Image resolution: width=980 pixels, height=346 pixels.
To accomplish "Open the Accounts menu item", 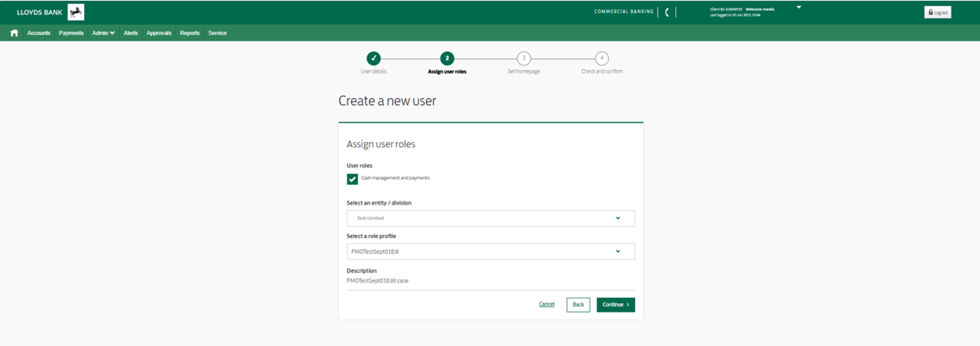I will 38,33.
